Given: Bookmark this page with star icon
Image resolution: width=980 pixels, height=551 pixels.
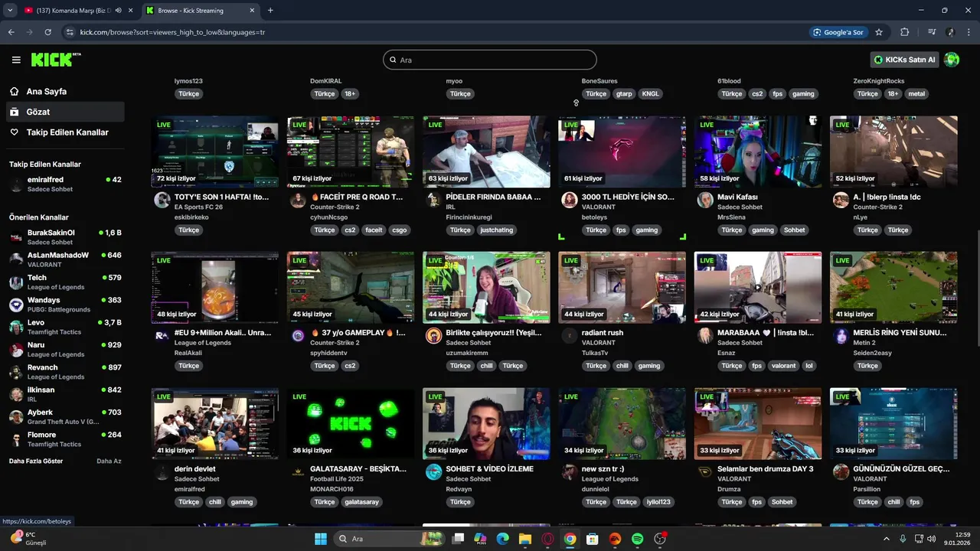Looking at the screenshot, I should pyautogui.click(x=879, y=32).
